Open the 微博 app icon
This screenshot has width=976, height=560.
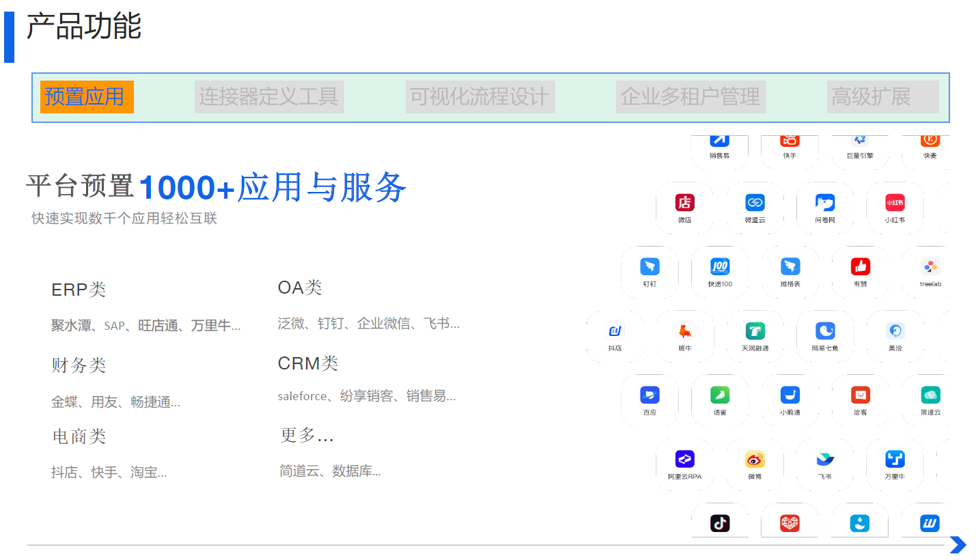(x=755, y=459)
